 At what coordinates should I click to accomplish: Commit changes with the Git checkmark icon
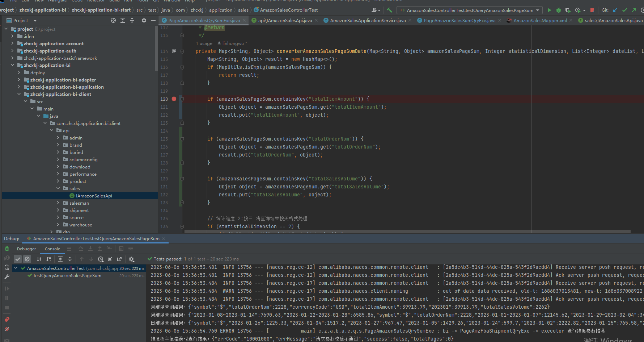click(624, 10)
